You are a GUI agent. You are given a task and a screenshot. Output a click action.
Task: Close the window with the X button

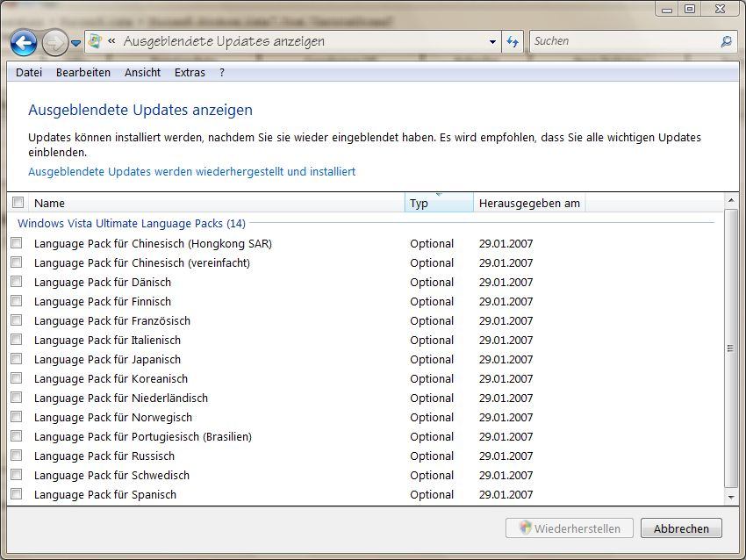(721, 9)
